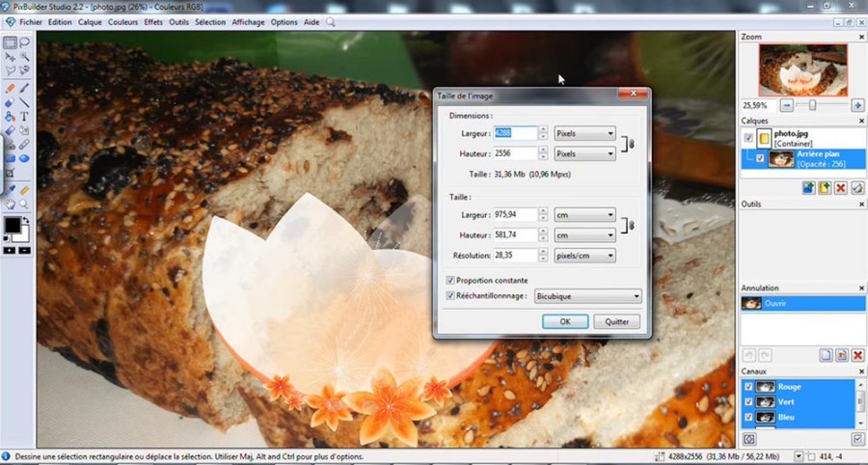Select the hand pan tool
This screenshot has width=868, height=465.
click(10, 205)
